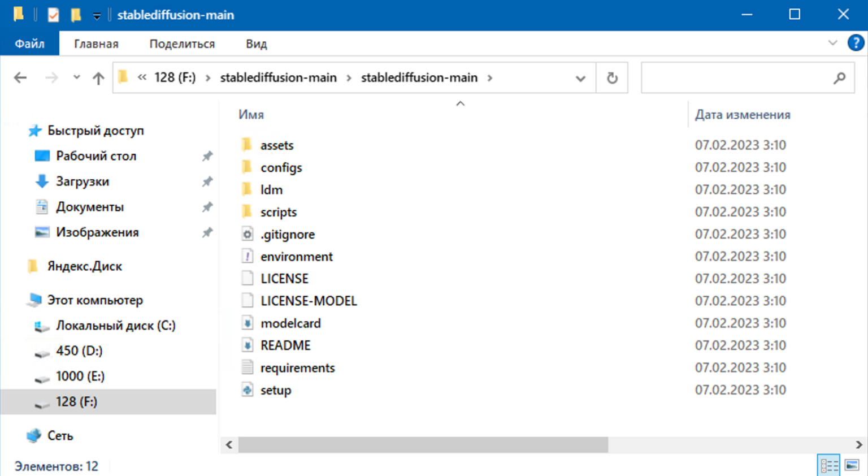Viewport: 868px width, 476px height.
Task: Click the Network icon in sidebar
Action: click(34, 435)
